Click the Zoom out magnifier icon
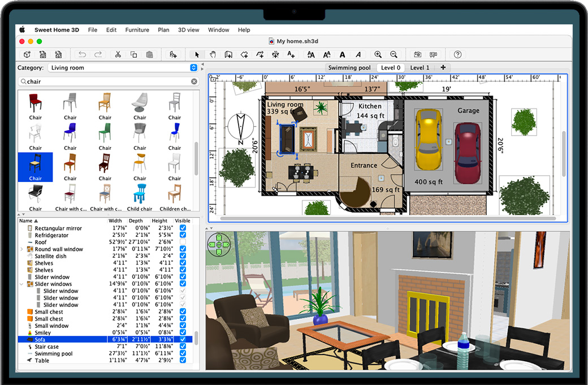This screenshot has height=385, width=588. pos(394,54)
